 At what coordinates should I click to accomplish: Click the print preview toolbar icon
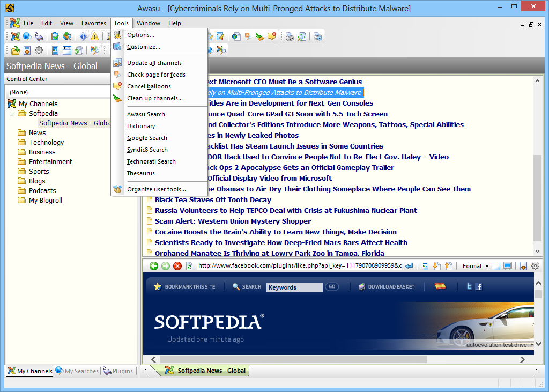302,36
